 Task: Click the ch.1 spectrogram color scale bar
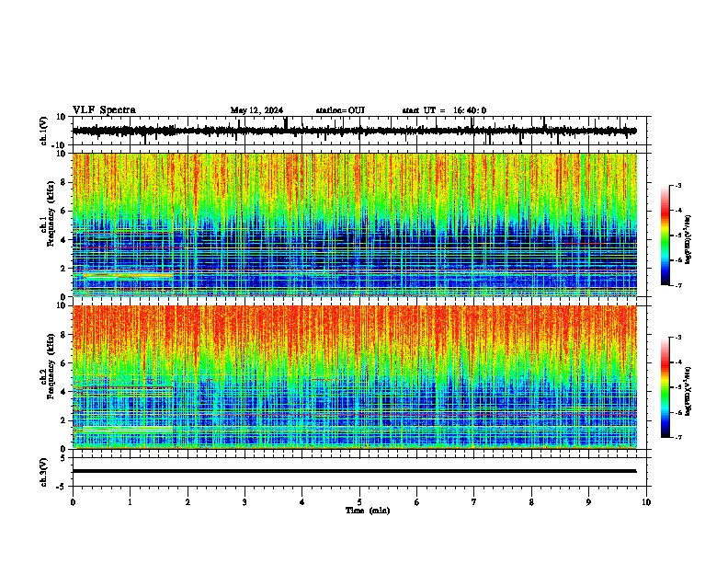click(x=665, y=236)
